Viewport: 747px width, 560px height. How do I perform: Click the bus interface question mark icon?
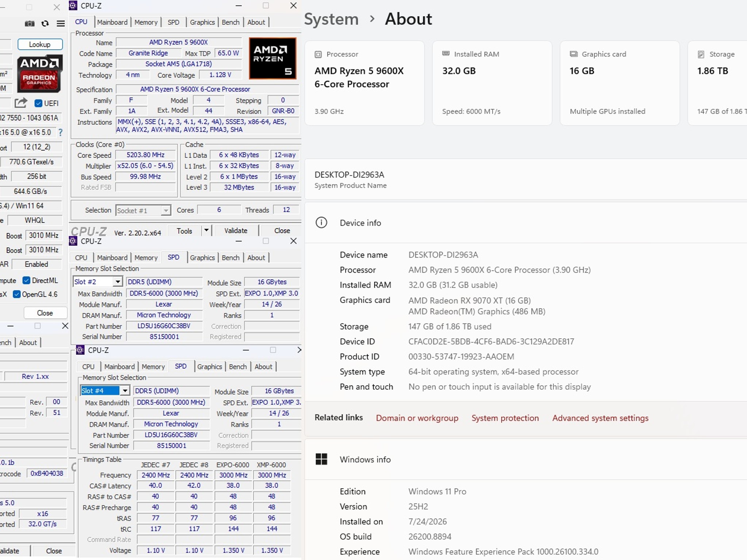[x=61, y=132]
